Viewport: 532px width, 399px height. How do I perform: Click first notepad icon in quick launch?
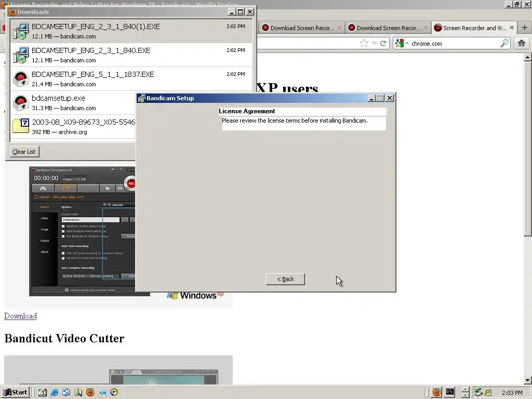(x=43, y=392)
